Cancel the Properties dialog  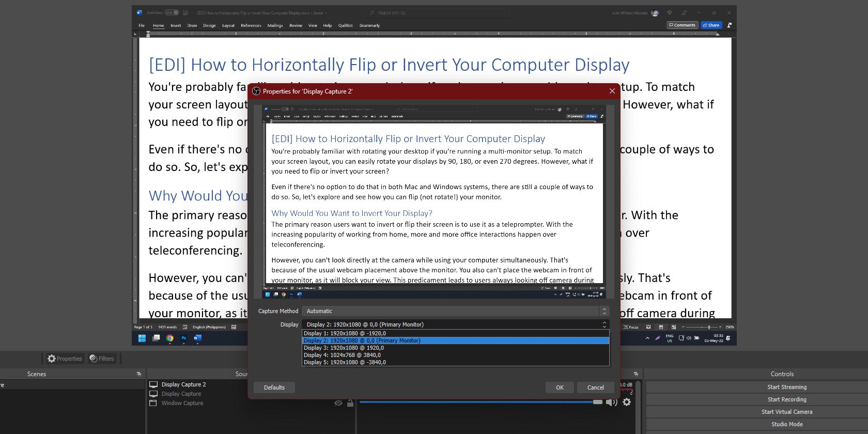point(595,388)
